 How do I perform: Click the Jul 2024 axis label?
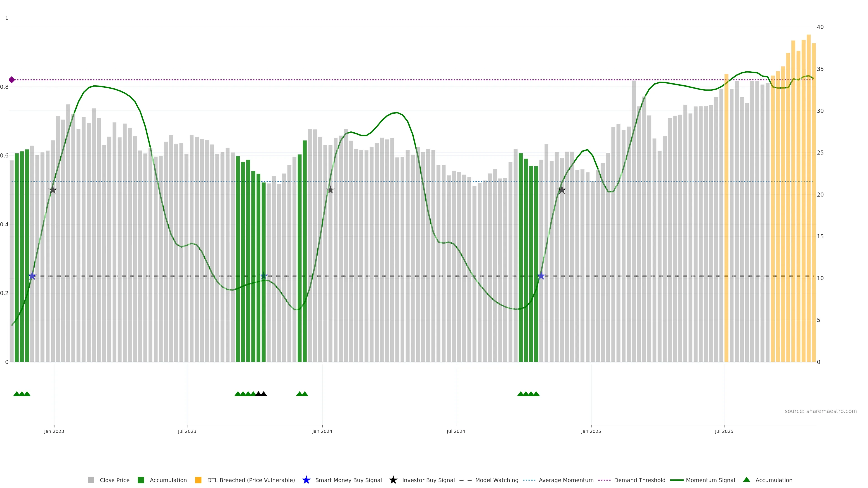455,432
